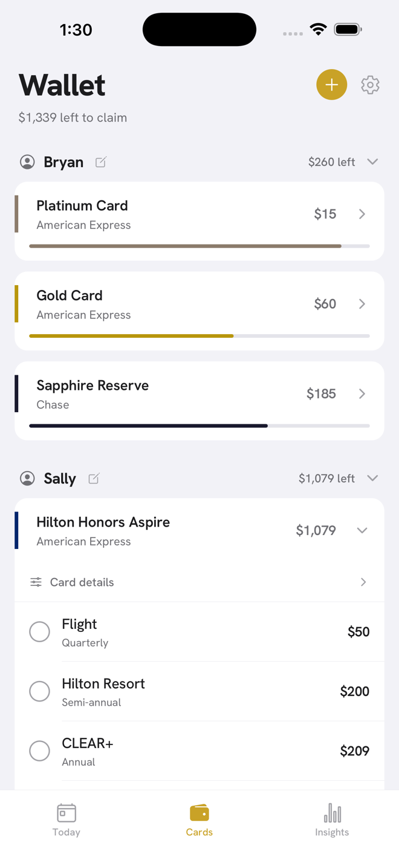
Task: Open settings via the gear icon
Action: click(370, 85)
